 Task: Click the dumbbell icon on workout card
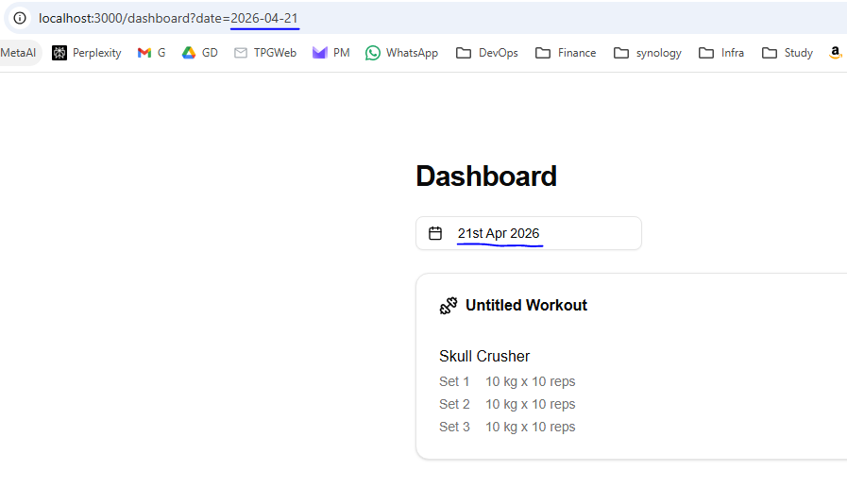coord(449,306)
